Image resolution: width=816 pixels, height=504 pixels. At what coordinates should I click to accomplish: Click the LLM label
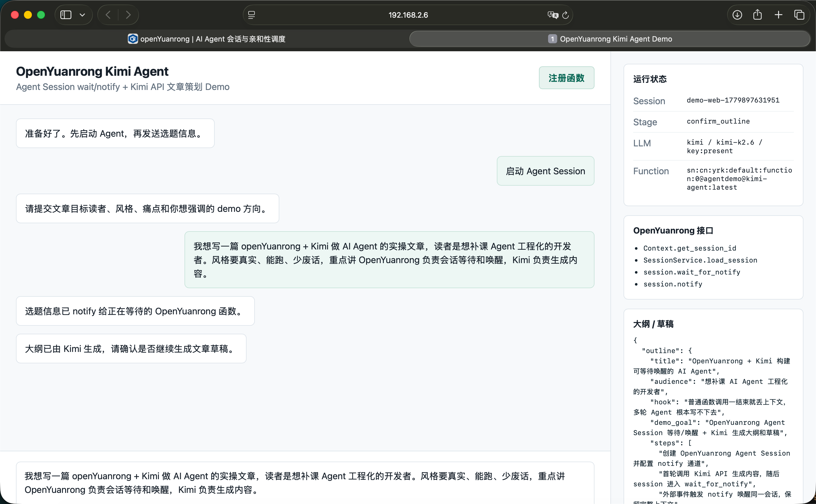(642, 143)
